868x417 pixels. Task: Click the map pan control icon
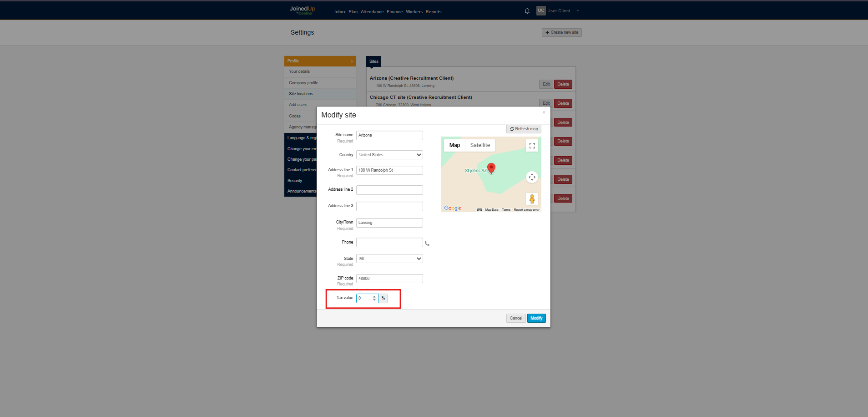coord(532,177)
